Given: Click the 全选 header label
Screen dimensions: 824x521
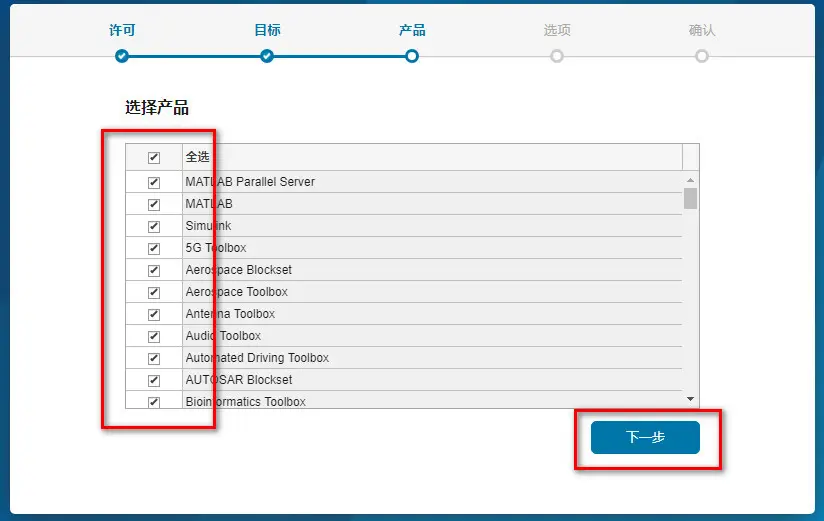Looking at the screenshot, I should (198, 157).
